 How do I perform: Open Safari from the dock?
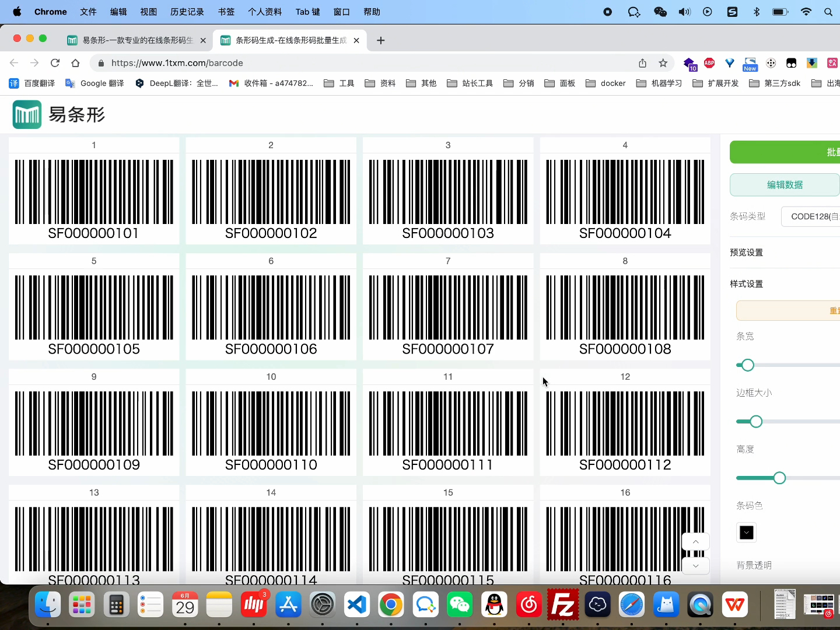632,605
